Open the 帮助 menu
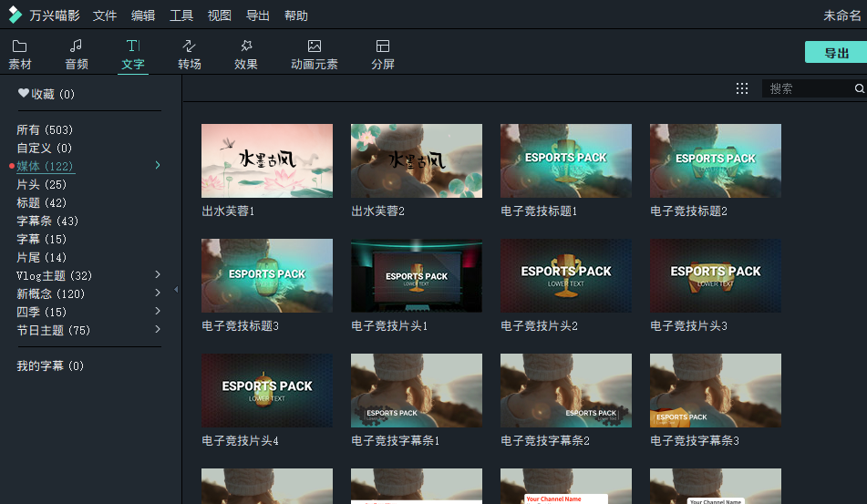 tap(295, 15)
